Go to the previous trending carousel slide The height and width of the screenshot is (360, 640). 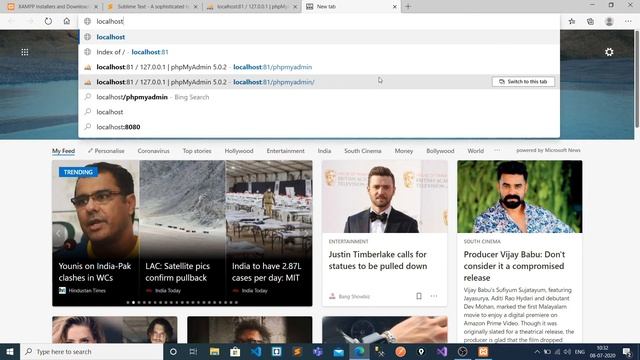pos(59,233)
